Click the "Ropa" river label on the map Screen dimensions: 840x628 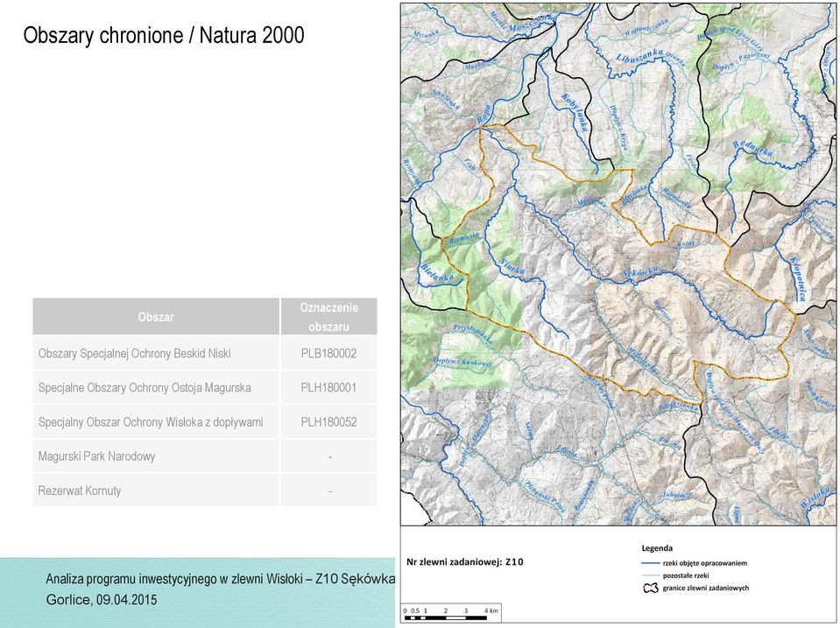tap(484, 113)
